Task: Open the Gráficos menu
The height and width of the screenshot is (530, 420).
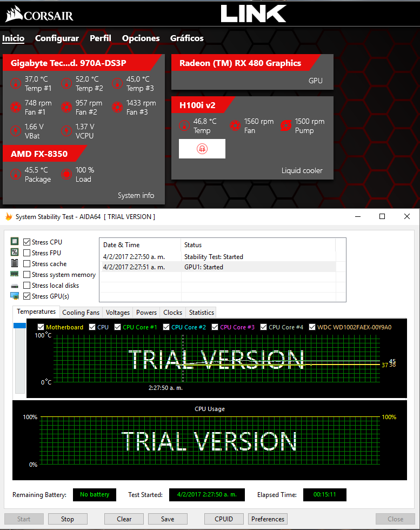Action: (x=187, y=38)
